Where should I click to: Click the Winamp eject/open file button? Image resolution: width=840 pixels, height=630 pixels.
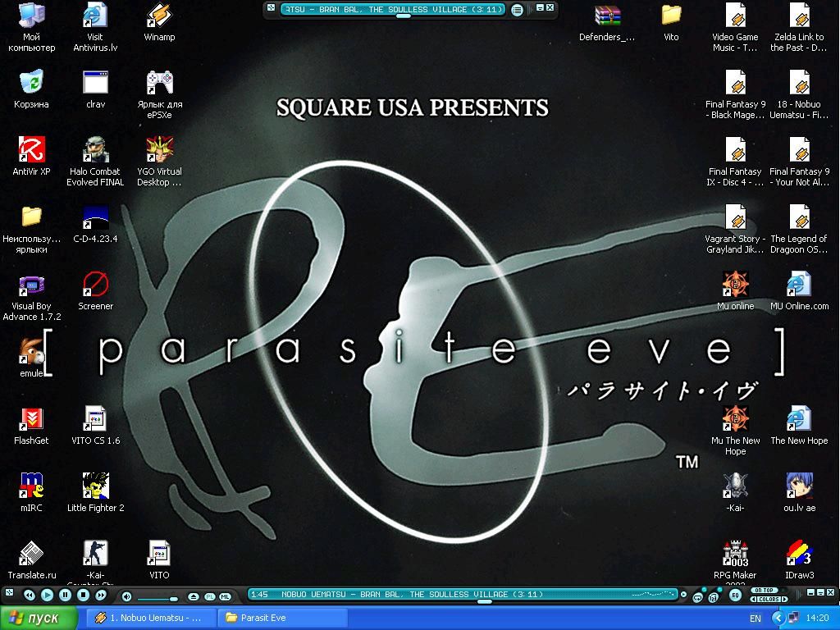[x=194, y=597]
